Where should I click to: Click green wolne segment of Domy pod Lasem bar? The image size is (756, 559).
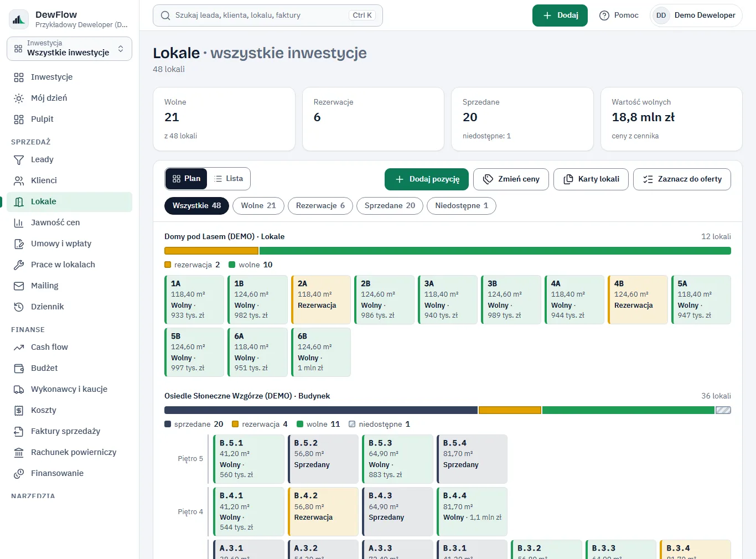point(495,251)
